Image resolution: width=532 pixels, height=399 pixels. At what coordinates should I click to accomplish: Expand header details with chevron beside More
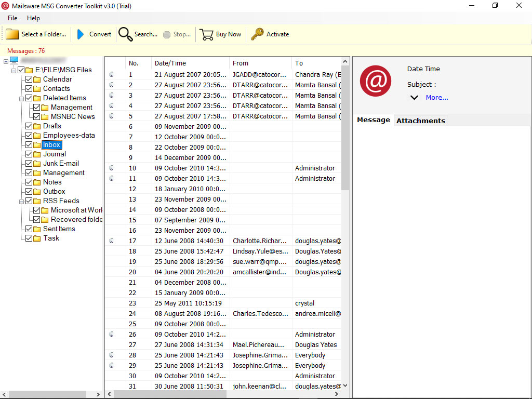click(414, 98)
